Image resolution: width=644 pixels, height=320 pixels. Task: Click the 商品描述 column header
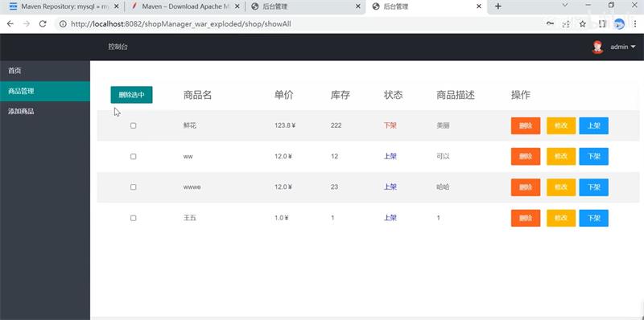(456, 95)
